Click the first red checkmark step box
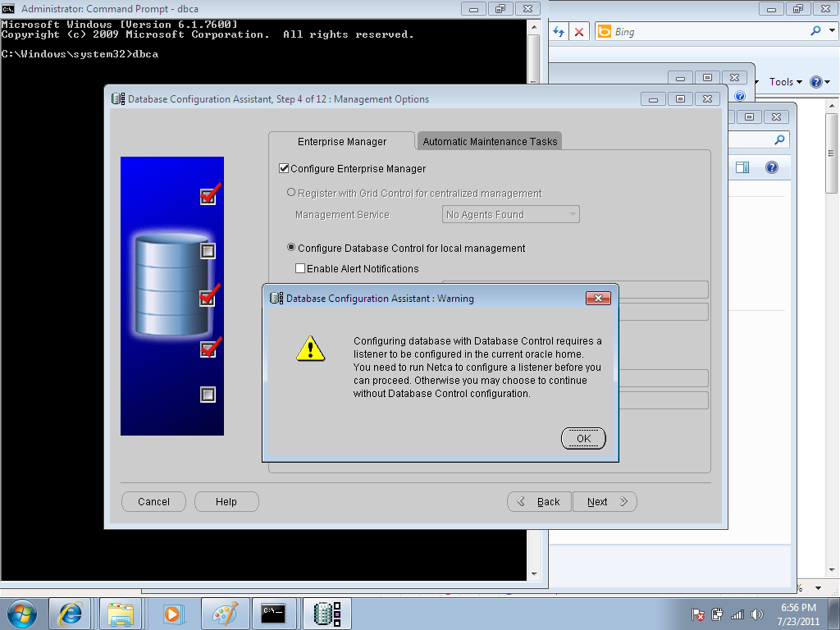This screenshot has width=840, height=630. [208, 196]
